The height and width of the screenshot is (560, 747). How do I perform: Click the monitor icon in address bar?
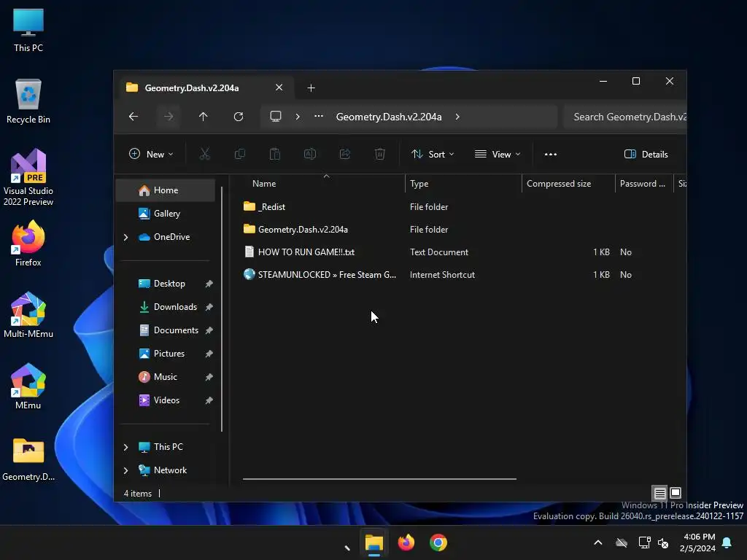(276, 117)
